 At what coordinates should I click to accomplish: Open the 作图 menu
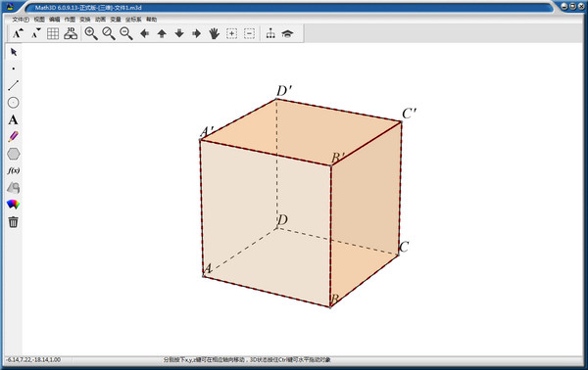(x=70, y=20)
